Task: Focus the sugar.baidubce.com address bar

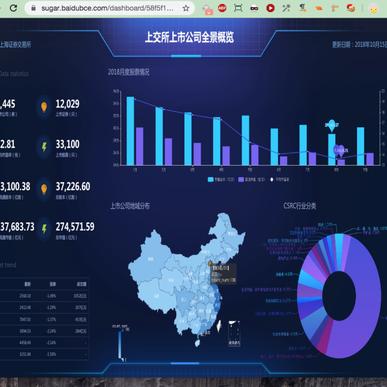Action: click(107, 8)
